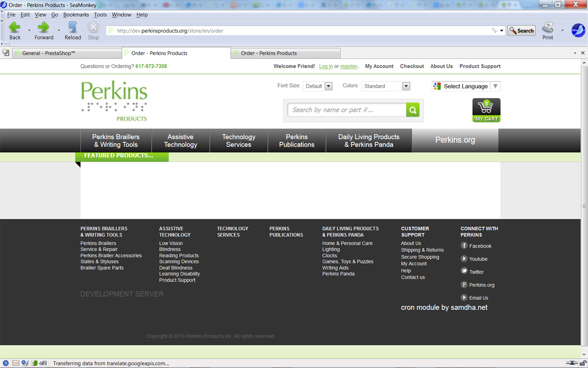This screenshot has width=588, height=368.
Task: Open Perkins Braillers & Writing Tools nav
Action: point(116,141)
